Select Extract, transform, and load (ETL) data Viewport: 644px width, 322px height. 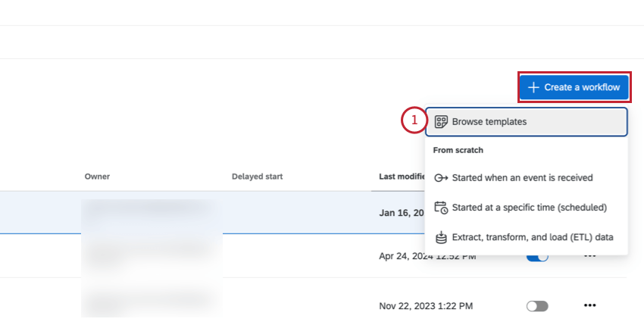tap(532, 237)
